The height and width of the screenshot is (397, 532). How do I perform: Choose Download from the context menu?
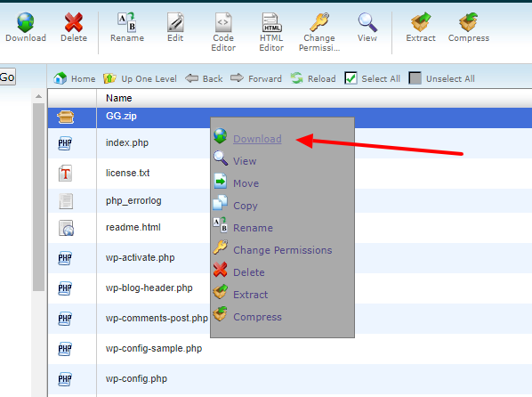click(257, 139)
